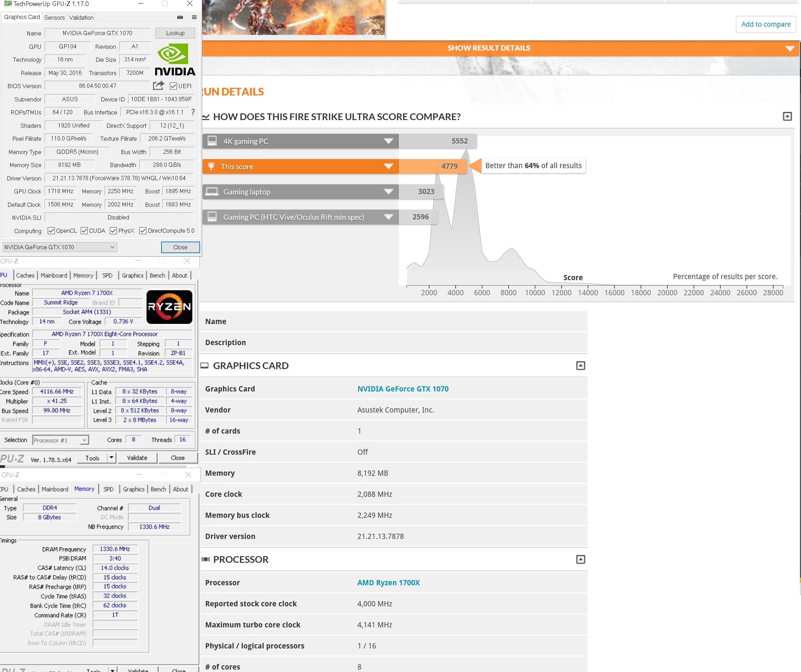Toggle the OpenCL checkbox
Image resolution: width=801 pixels, height=672 pixels.
[51, 231]
